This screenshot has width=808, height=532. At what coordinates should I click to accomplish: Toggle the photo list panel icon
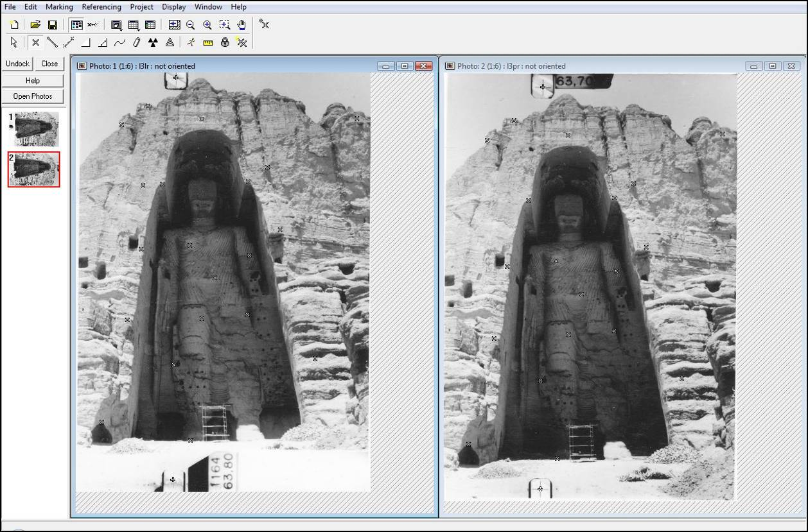pos(76,25)
